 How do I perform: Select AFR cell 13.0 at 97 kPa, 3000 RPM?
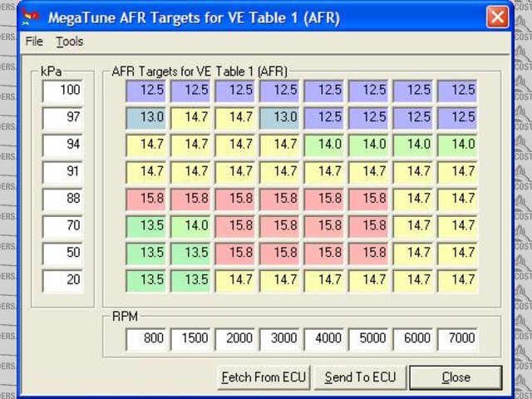pyautogui.click(x=279, y=118)
